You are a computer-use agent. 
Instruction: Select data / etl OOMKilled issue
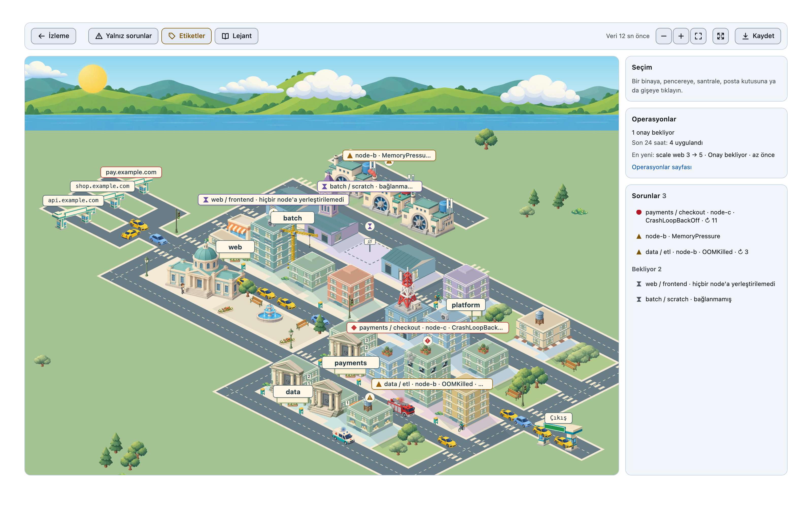click(706, 252)
